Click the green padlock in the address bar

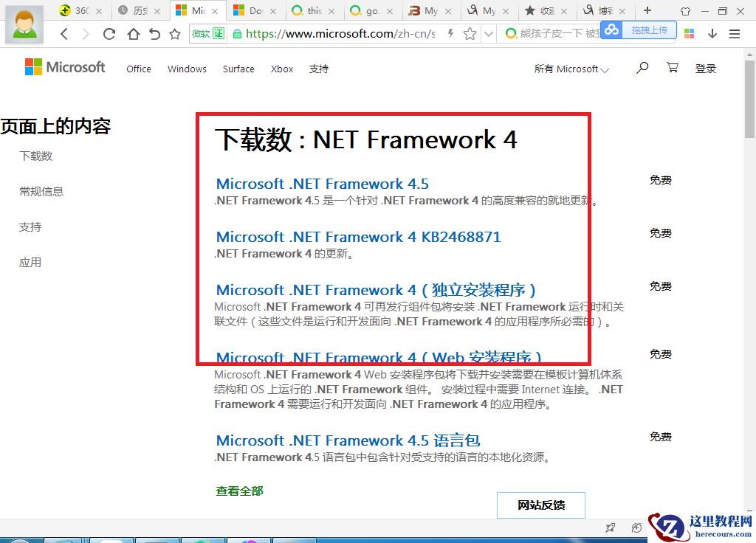237,34
